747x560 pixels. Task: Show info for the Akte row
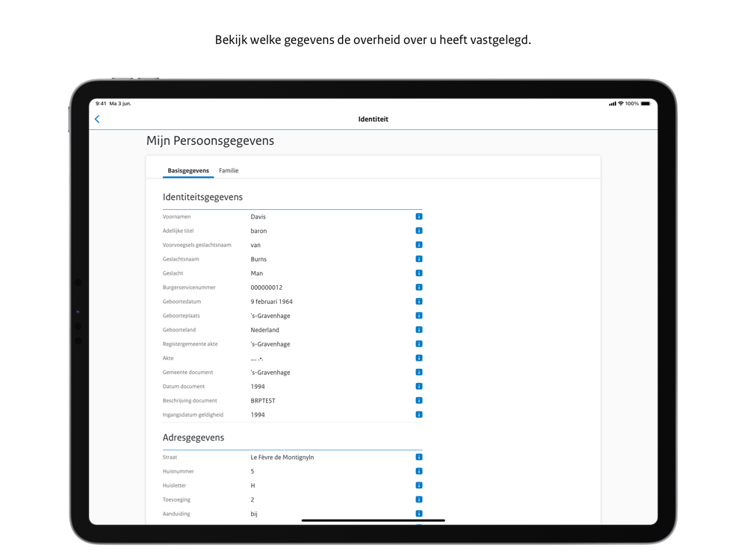(x=419, y=358)
